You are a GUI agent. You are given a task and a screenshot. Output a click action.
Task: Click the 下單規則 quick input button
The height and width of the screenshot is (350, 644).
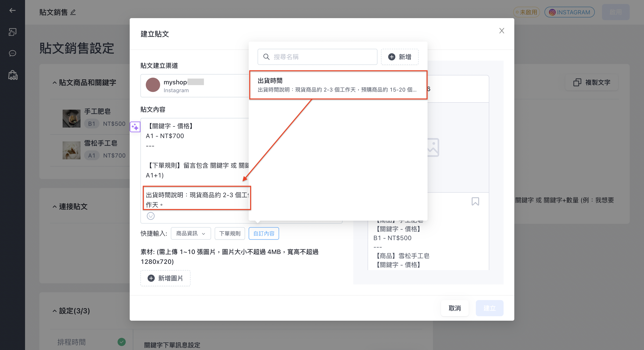[230, 233]
